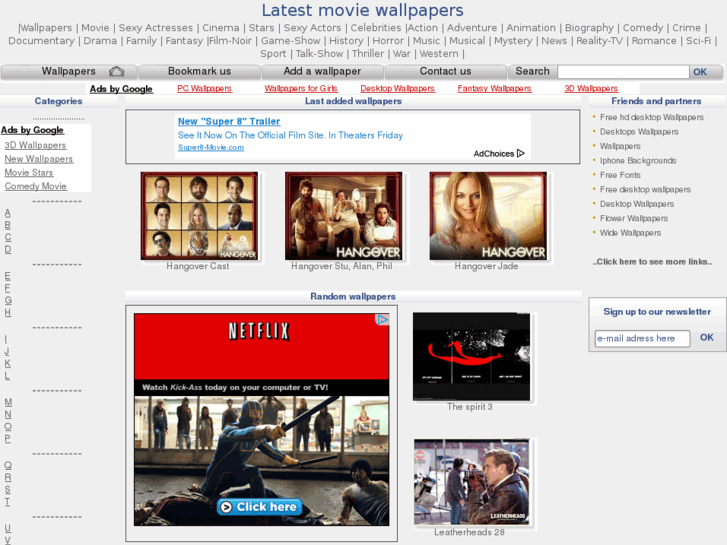Open Add a wallpaper page

click(x=322, y=71)
